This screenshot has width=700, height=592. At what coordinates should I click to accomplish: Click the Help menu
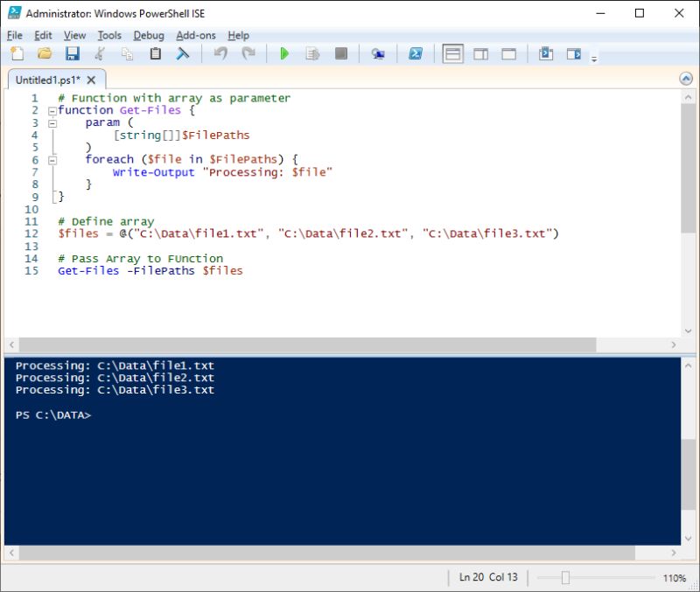click(238, 36)
